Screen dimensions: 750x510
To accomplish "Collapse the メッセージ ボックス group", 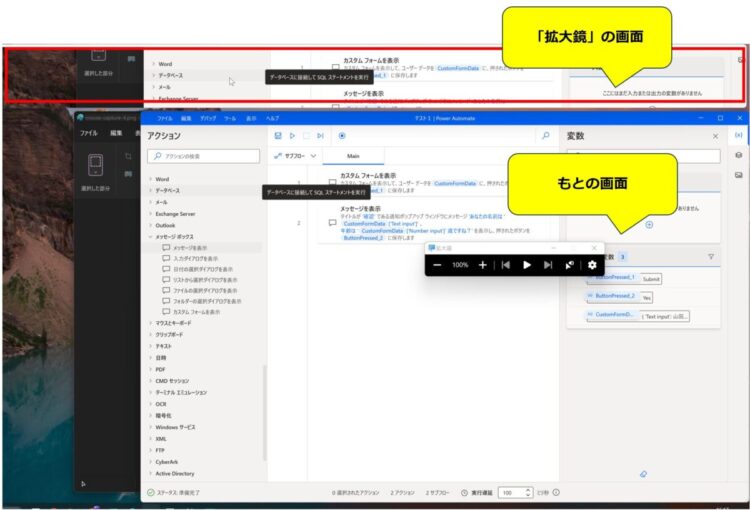I will point(150,237).
